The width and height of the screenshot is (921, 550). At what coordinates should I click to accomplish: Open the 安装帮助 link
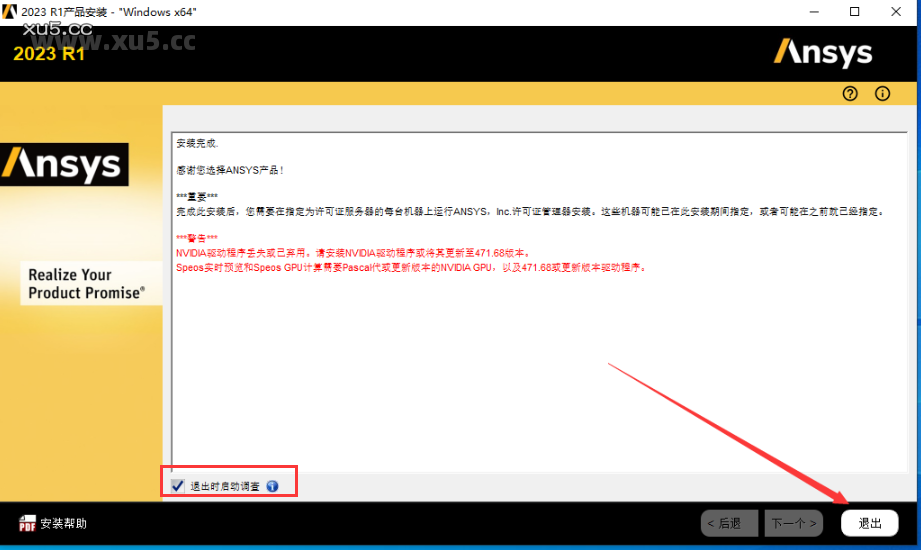63,523
